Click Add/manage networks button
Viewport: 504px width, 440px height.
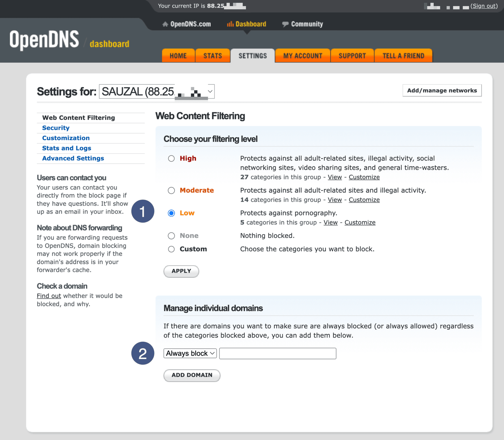coord(442,90)
